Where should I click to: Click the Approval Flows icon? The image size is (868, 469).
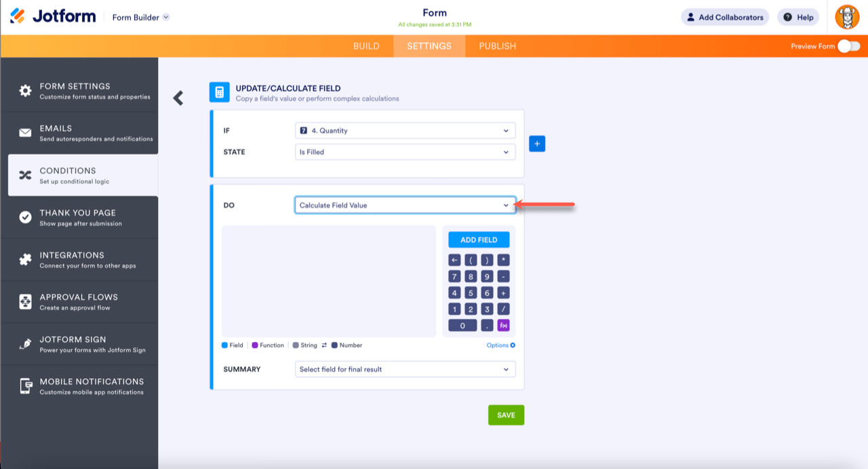coord(25,301)
